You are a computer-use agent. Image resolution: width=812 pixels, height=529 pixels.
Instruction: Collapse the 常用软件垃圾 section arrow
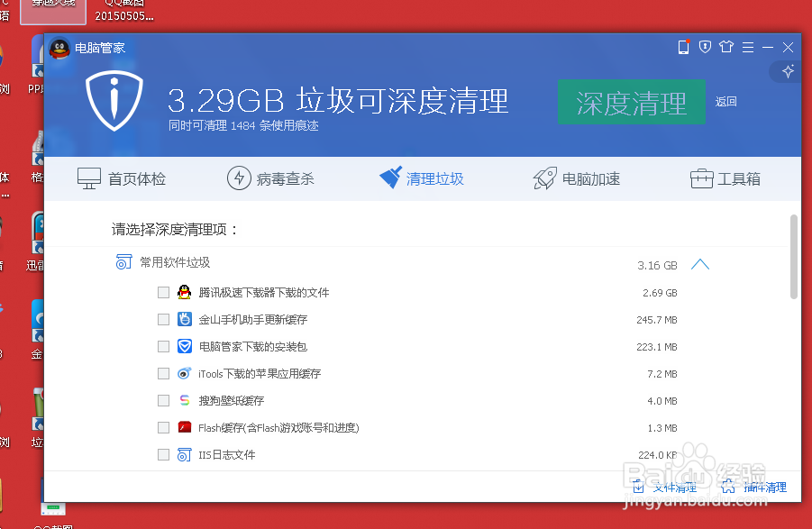point(700,265)
